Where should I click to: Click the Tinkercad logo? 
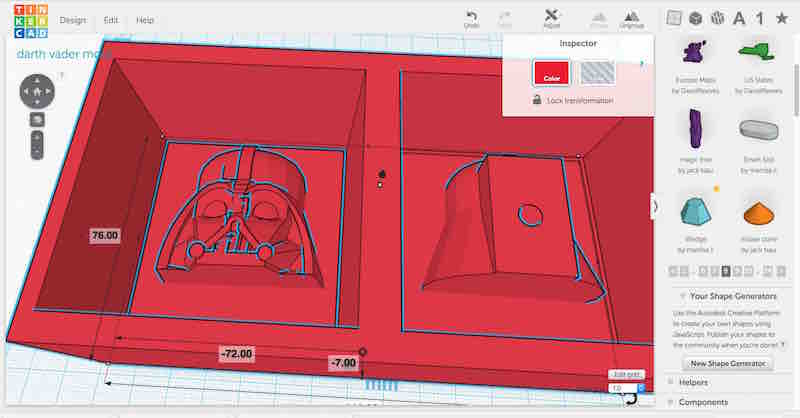click(31, 21)
